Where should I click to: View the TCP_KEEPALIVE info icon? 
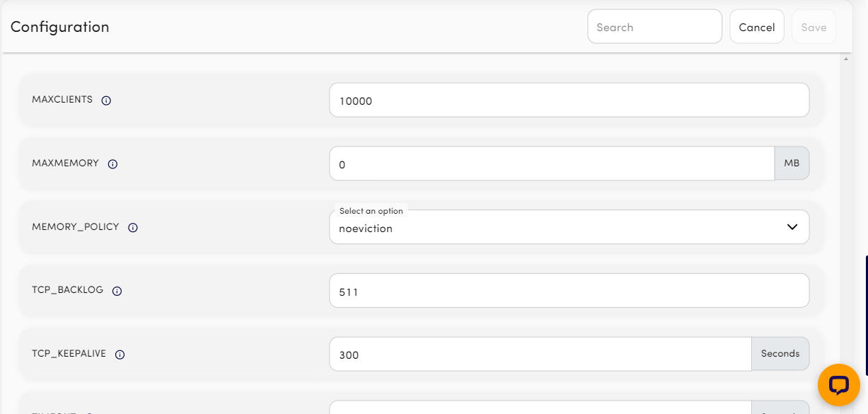point(121,355)
